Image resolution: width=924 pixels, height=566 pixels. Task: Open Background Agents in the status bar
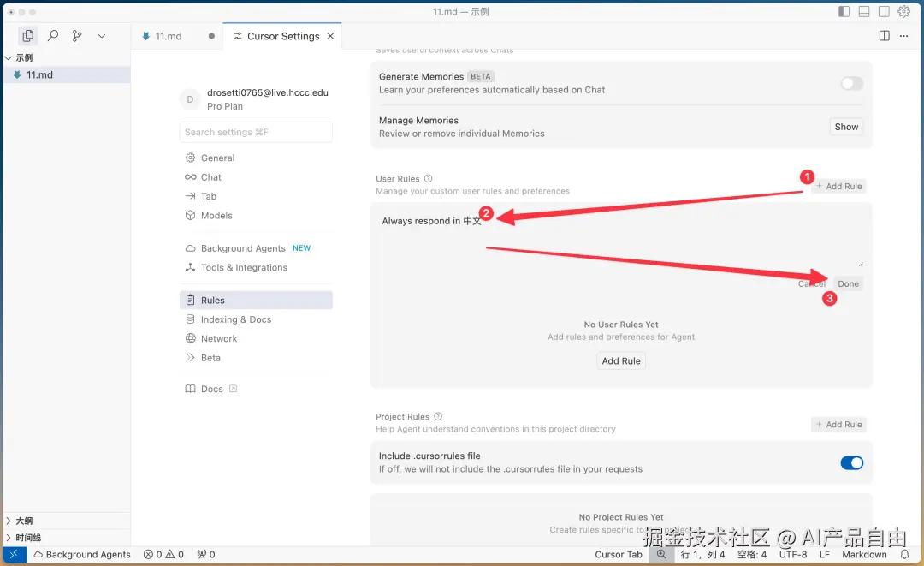coord(82,554)
